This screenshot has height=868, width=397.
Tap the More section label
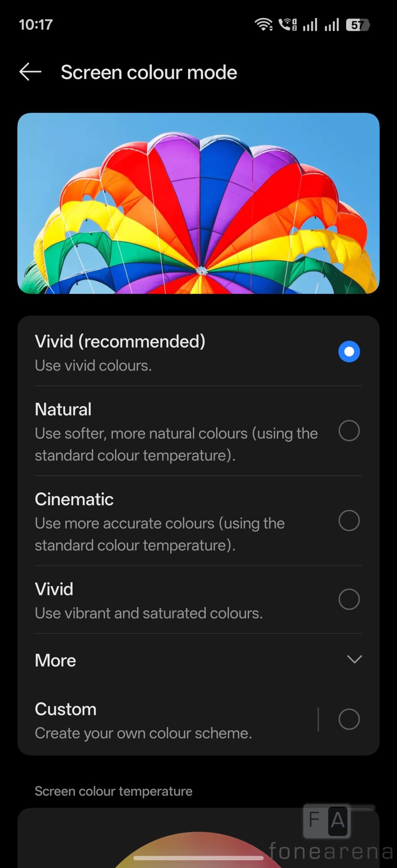pyautogui.click(x=55, y=660)
